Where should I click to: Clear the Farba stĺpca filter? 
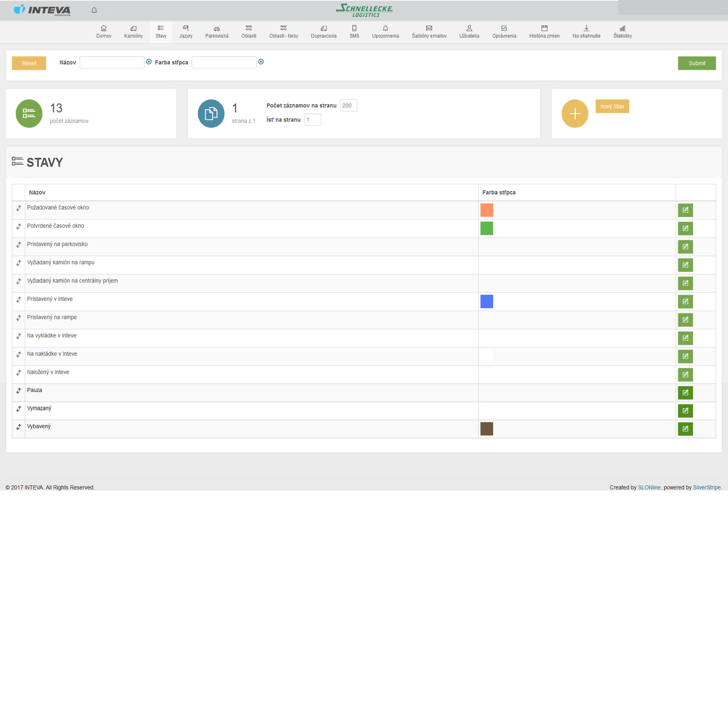click(x=261, y=62)
